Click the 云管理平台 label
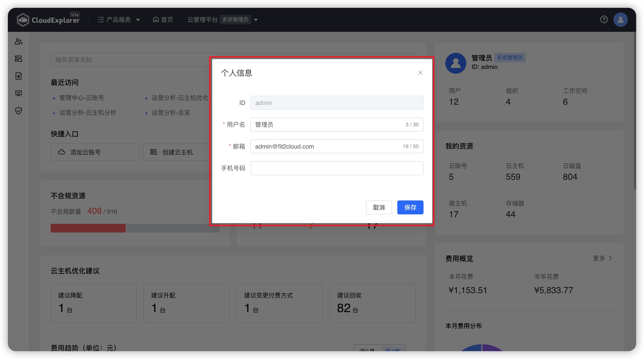The height and width of the screenshot is (359, 644). coord(202,19)
